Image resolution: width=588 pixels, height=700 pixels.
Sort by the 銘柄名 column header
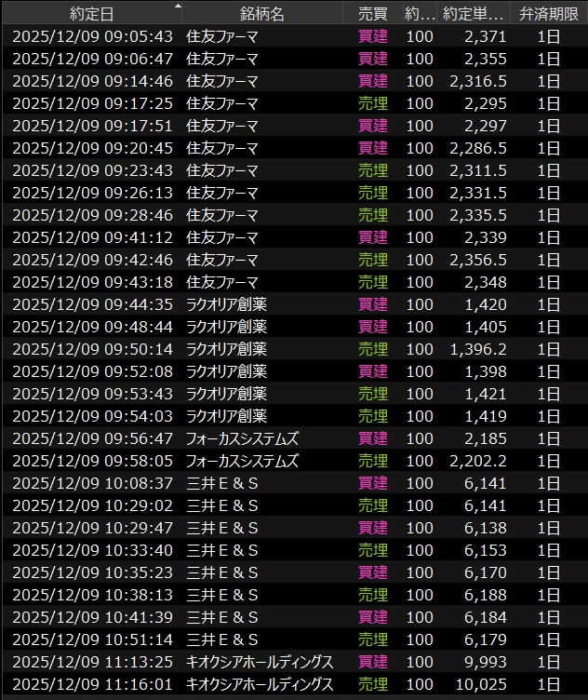[x=261, y=14]
